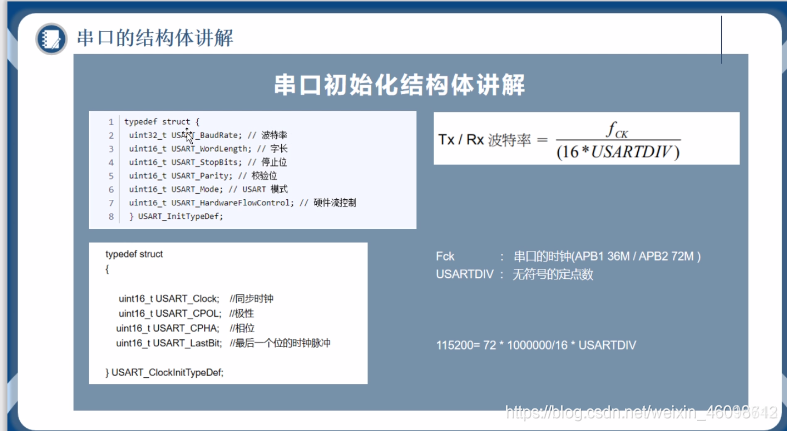Screen dimensions: 787x431
Task: Click the slide title 串口的结构体讲解
Action: tap(155, 38)
